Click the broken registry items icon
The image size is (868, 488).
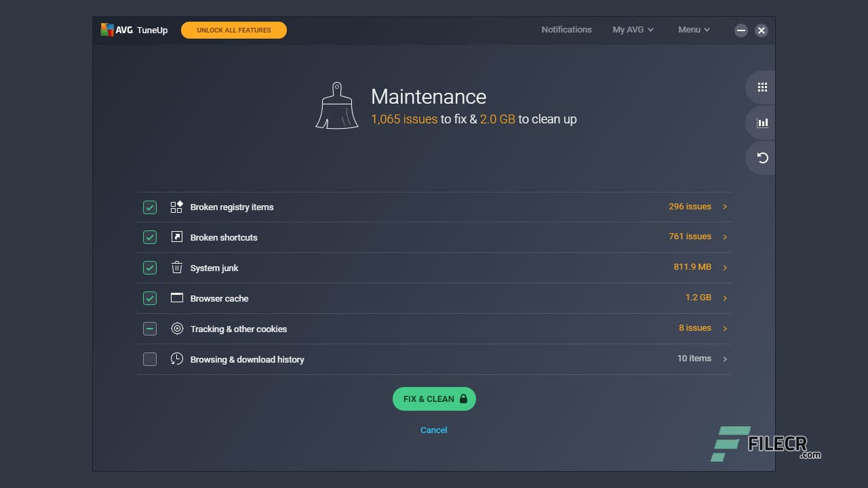176,207
